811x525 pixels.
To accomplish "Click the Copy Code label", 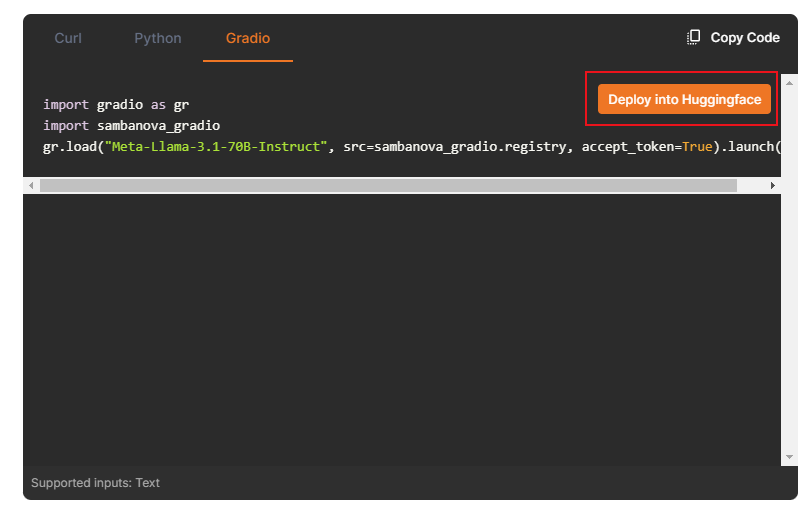I will pos(745,38).
